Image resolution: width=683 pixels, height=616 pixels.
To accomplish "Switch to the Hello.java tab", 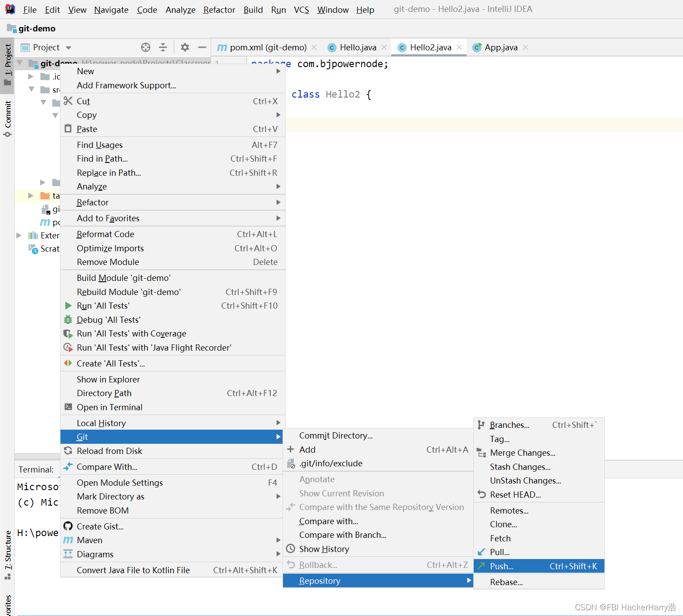I will coord(358,47).
